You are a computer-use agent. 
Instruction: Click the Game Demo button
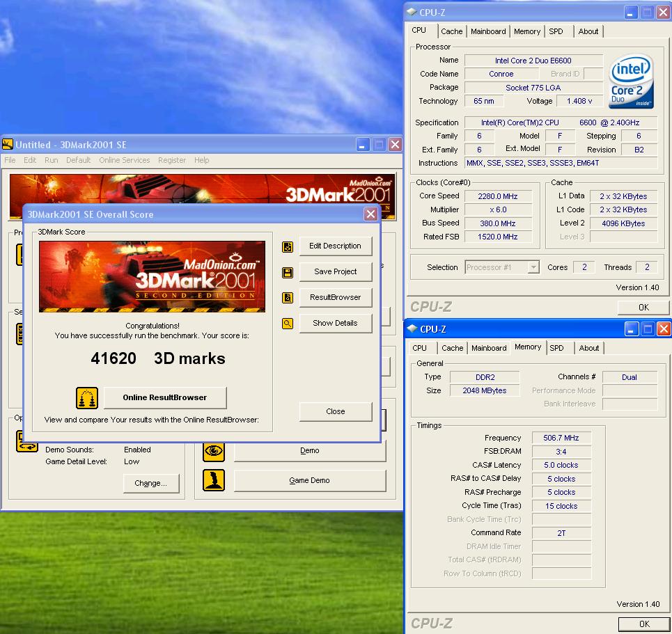click(309, 481)
